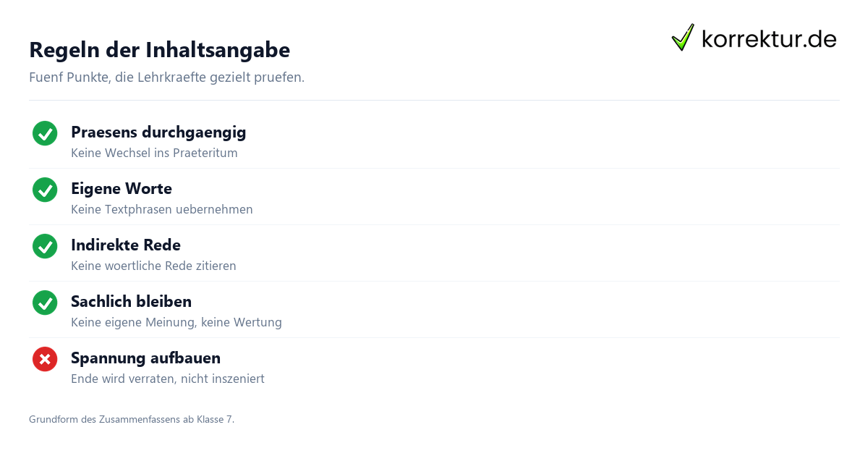Click the text Ende wird verraten, nicht inszeniert
The width and height of the screenshot is (868, 456).
168,379
